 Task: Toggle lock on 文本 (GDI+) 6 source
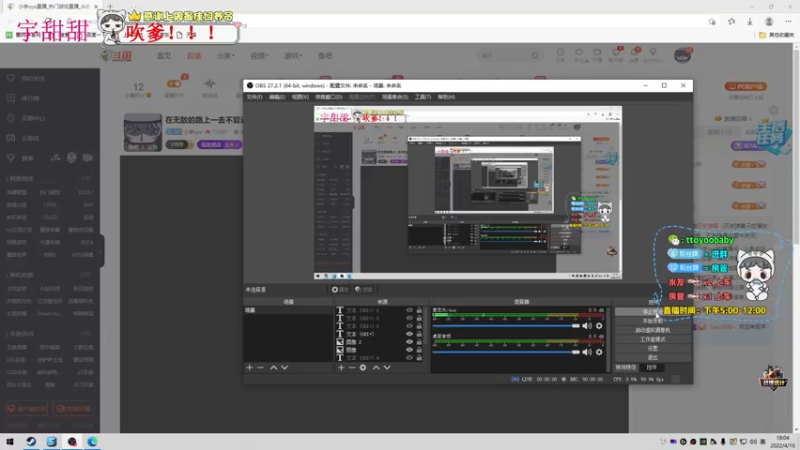(419, 310)
